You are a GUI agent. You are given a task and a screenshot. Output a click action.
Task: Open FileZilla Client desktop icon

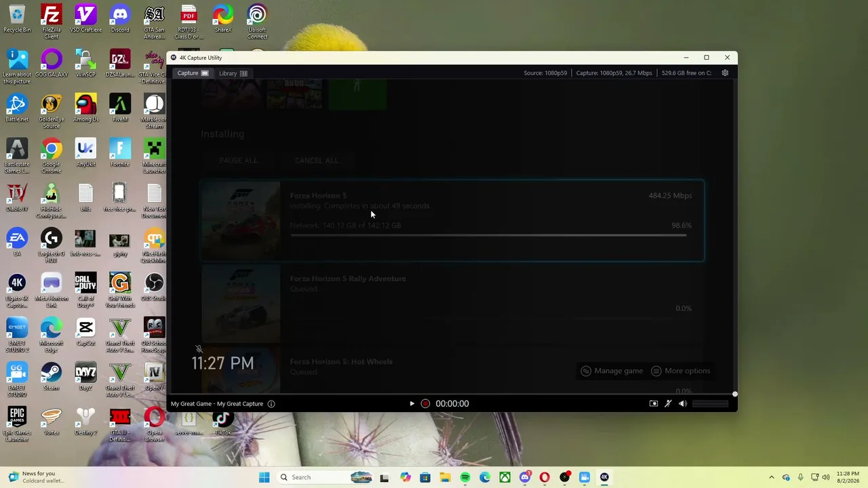pyautogui.click(x=52, y=22)
